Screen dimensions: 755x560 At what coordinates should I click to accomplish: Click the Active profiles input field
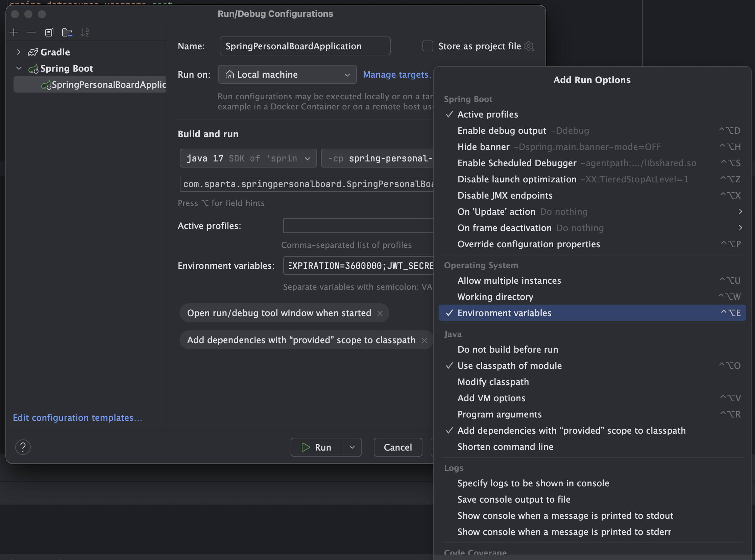pos(358,226)
